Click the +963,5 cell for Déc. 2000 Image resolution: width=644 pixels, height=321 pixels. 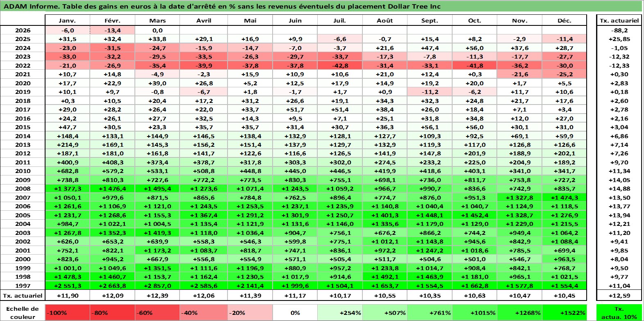point(564,259)
